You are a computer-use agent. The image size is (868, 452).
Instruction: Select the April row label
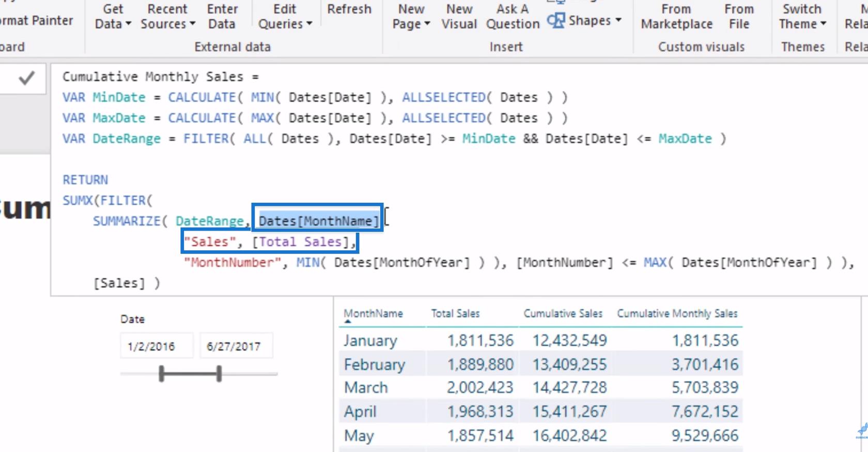click(360, 412)
